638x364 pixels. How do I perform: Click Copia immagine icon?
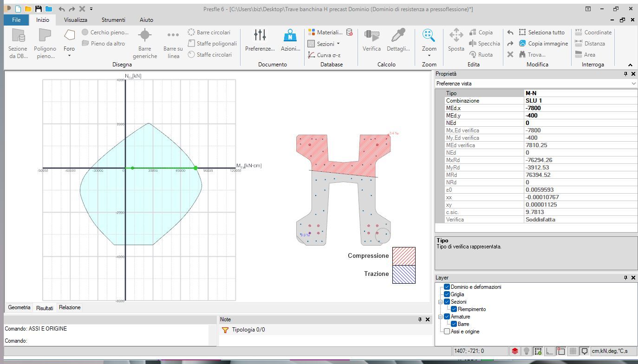[522, 44]
